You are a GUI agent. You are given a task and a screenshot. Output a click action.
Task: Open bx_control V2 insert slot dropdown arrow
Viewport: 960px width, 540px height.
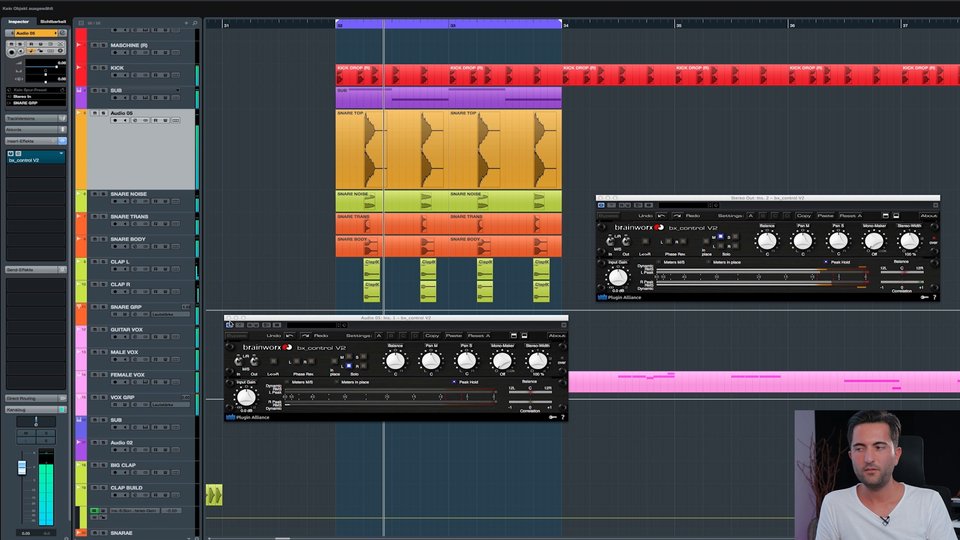click(x=61, y=153)
